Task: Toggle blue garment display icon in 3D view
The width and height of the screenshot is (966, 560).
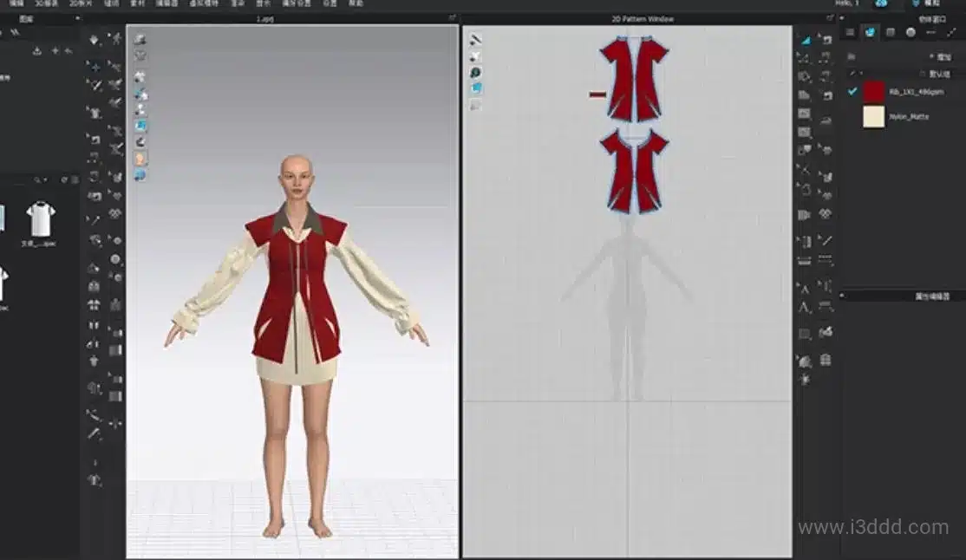Action: click(x=140, y=126)
